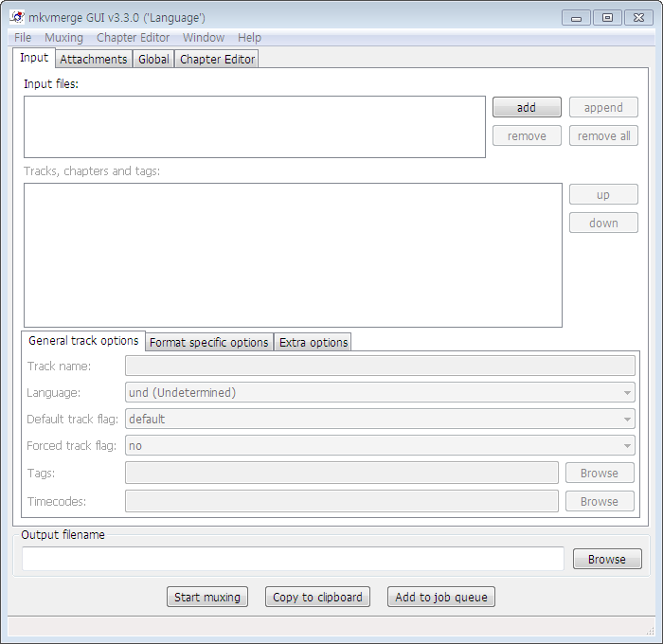
Task: Open the Help menu
Action: [x=249, y=38]
